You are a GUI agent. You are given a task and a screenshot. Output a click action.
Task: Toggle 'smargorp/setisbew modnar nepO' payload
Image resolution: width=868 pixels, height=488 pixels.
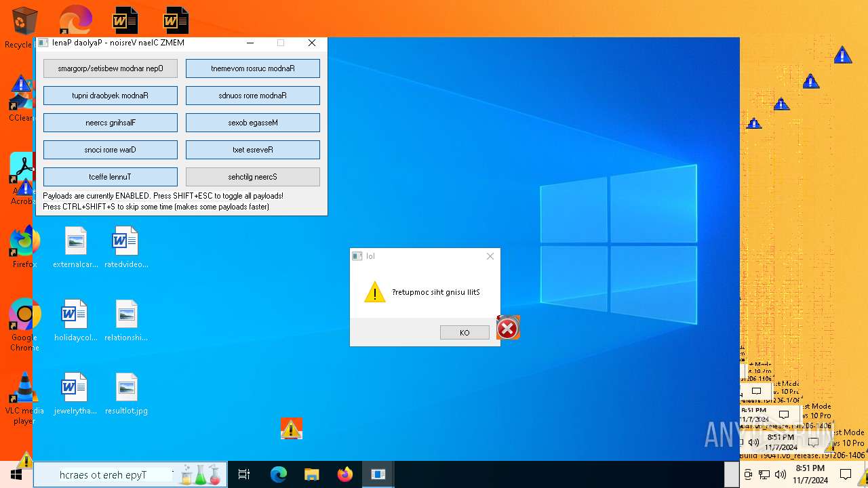[111, 68]
